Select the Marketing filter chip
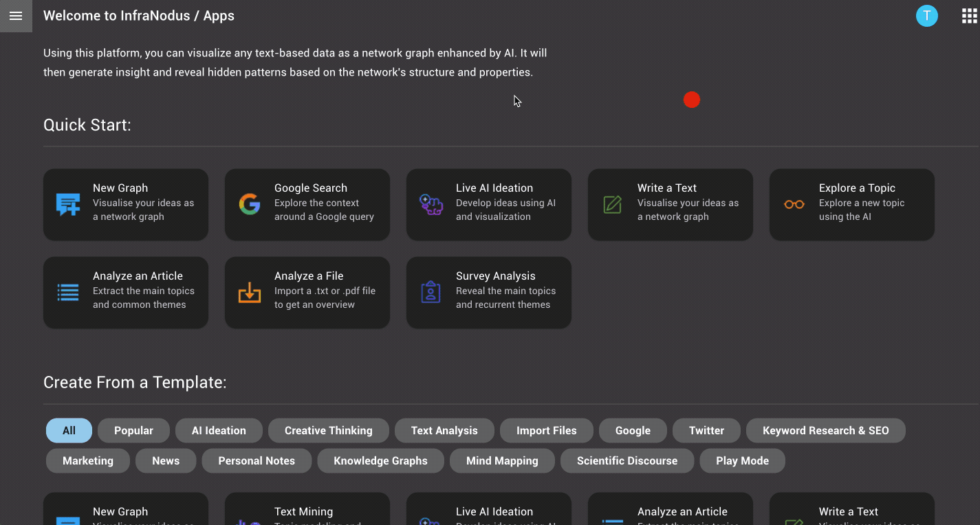980x525 pixels. [88, 461]
